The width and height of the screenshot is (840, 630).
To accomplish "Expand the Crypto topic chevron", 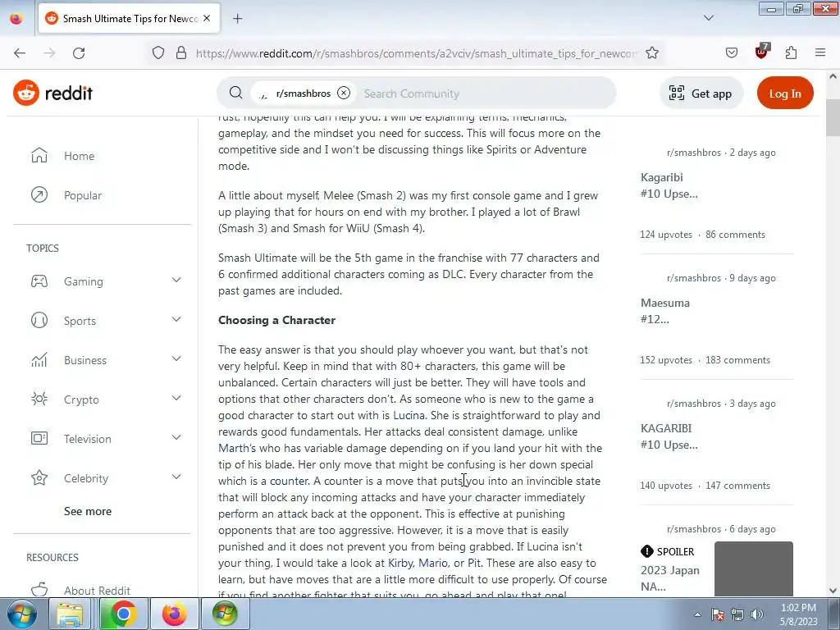I will [176, 399].
